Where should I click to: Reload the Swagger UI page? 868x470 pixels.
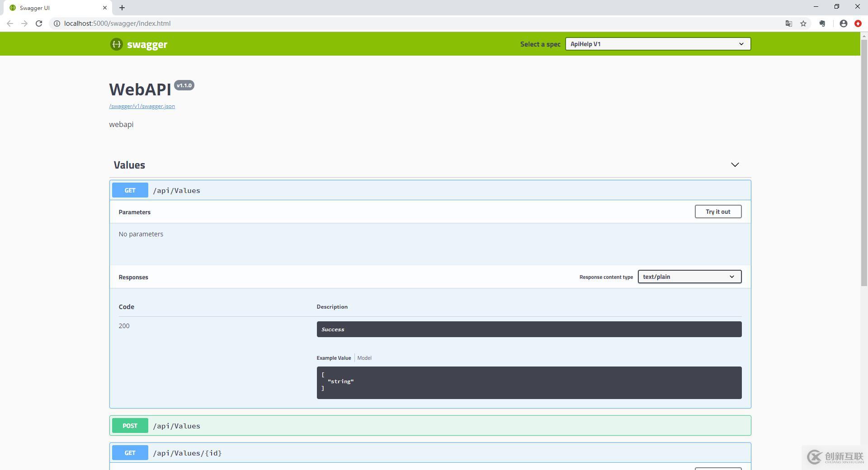[39, 23]
